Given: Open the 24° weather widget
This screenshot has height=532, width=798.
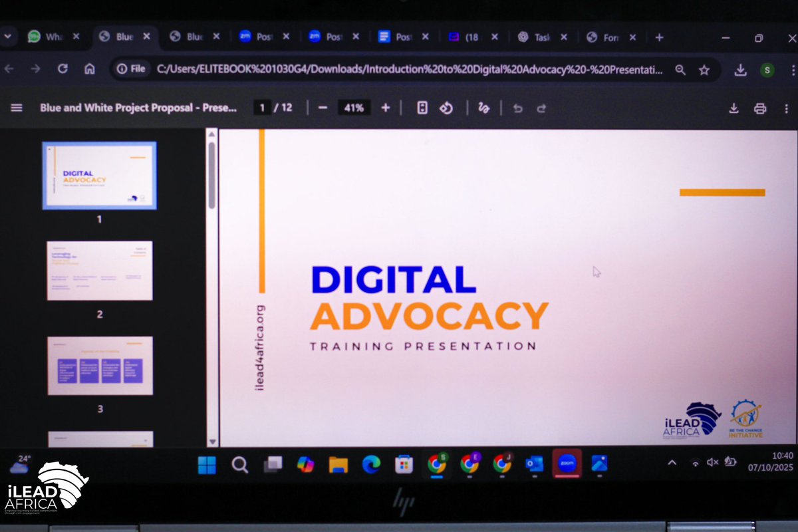Looking at the screenshot, I should click(x=19, y=464).
